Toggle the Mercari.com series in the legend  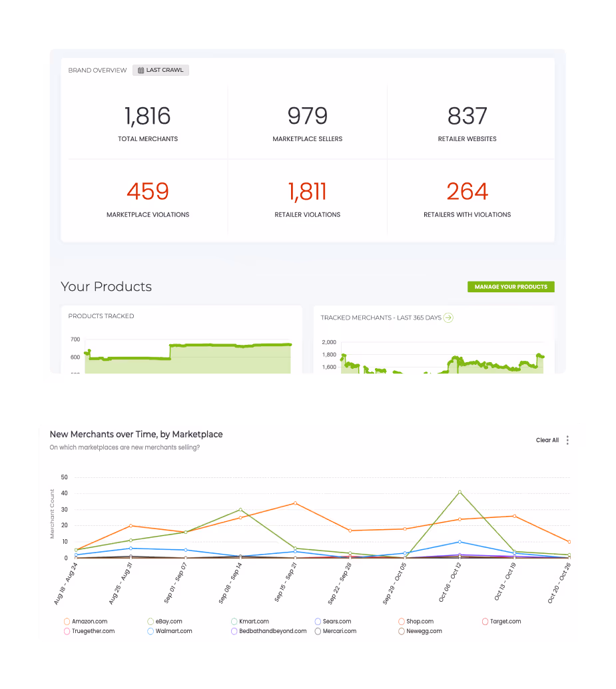[316, 631]
